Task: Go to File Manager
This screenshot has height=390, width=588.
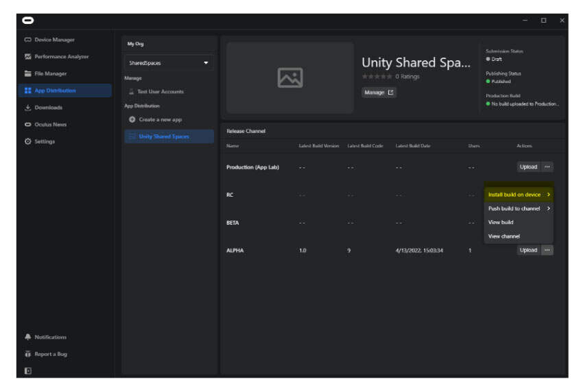Action: (50, 73)
